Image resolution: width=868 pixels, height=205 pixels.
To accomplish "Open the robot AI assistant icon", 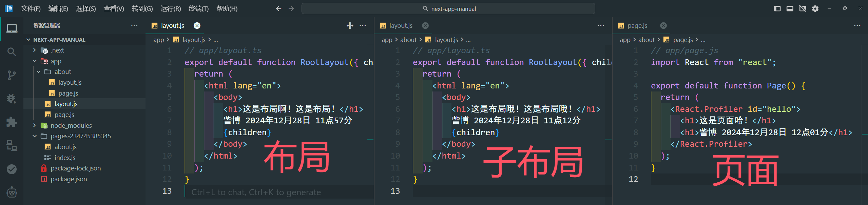I will click(12, 192).
